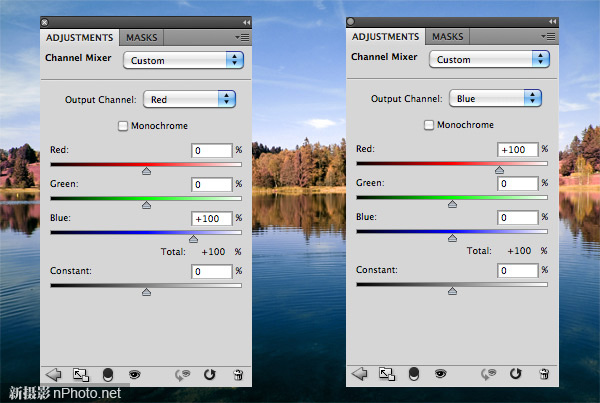This screenshot has width=600, height=403.
Task: Select MASKS tab in left panel
Action: click(142, 38)
